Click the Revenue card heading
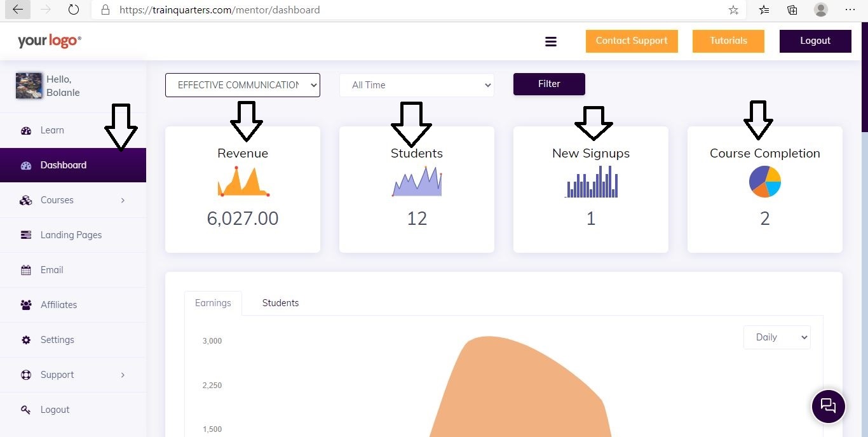868x437 pixels. [x=243, y=153]
